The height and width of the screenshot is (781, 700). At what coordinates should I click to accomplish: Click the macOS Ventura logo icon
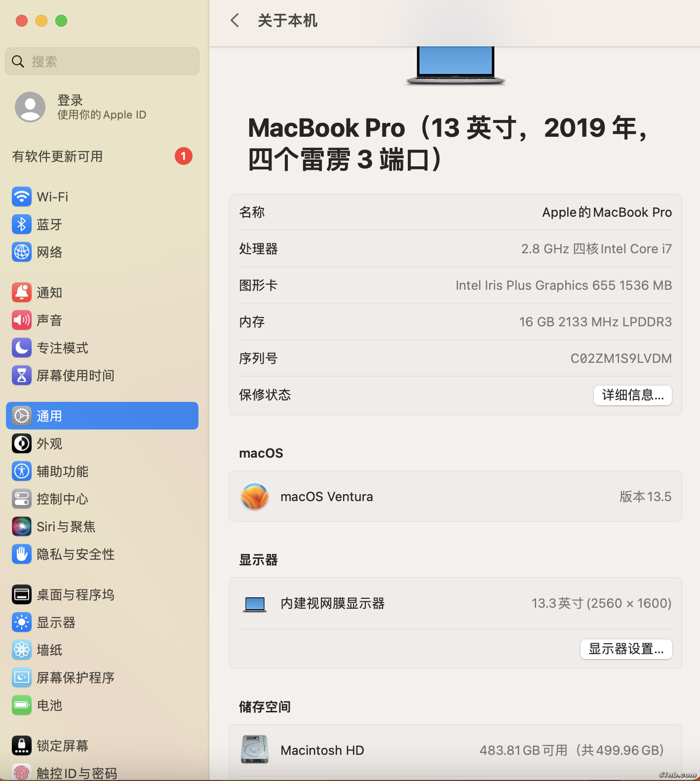point(255,496)
